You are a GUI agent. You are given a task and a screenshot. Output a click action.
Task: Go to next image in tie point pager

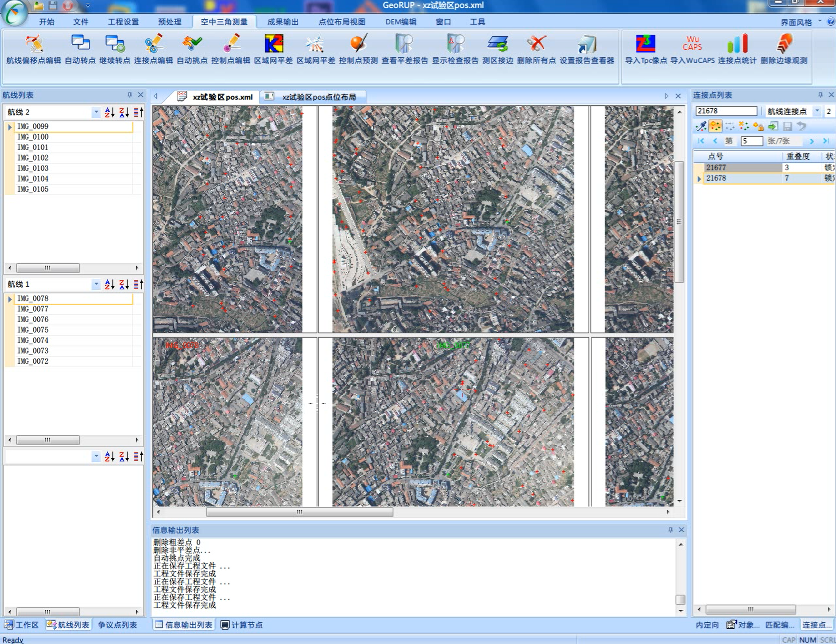point(812,142)
